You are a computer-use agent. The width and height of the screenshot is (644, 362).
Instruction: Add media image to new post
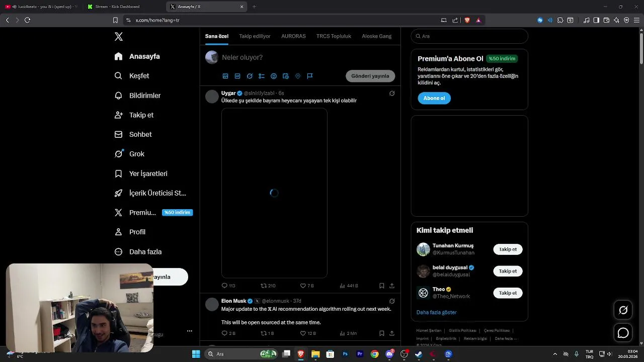point(225,76)
